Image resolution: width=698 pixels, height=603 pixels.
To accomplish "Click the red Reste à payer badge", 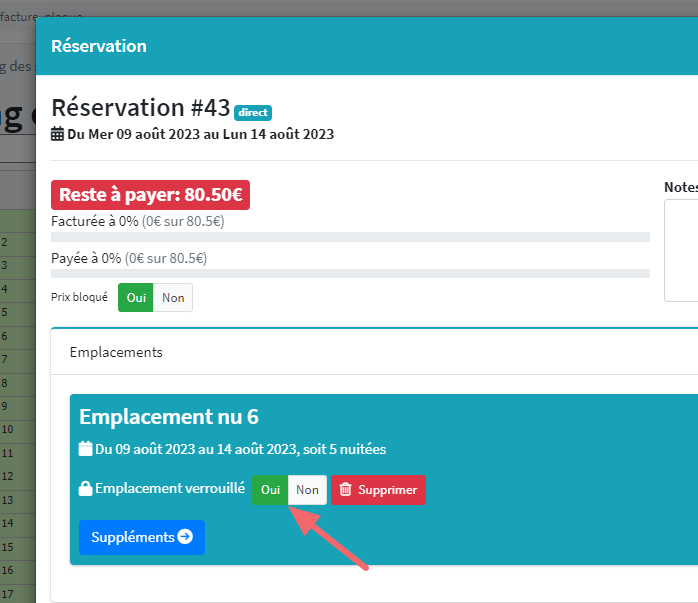I will point(150,195).
